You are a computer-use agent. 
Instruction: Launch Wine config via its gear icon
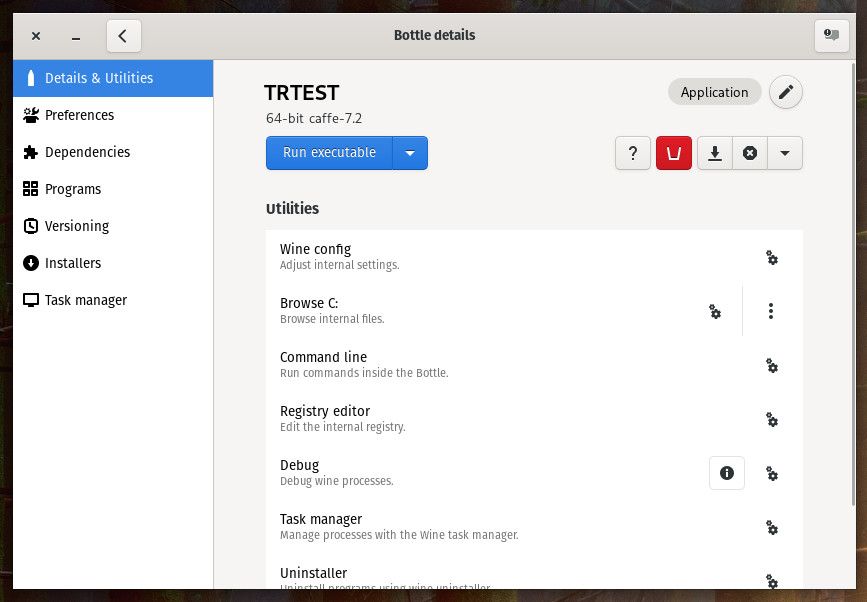coord(771,258)
